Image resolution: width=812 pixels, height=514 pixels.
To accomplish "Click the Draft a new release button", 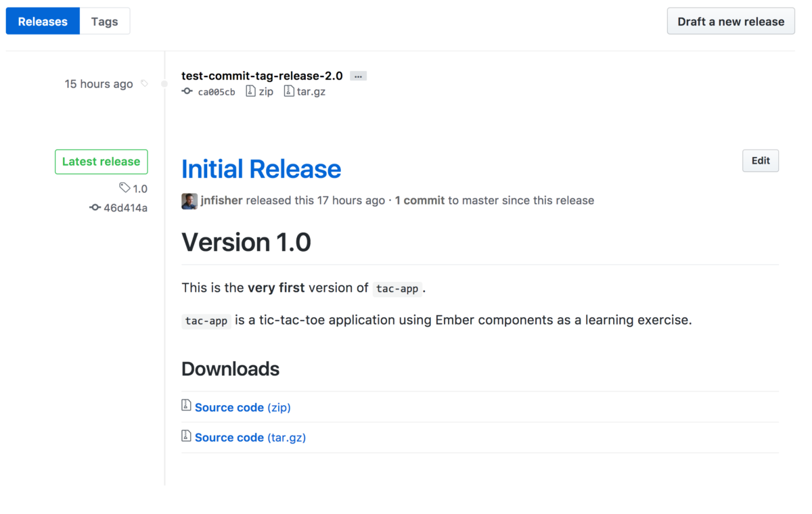I will click(730, 21).
